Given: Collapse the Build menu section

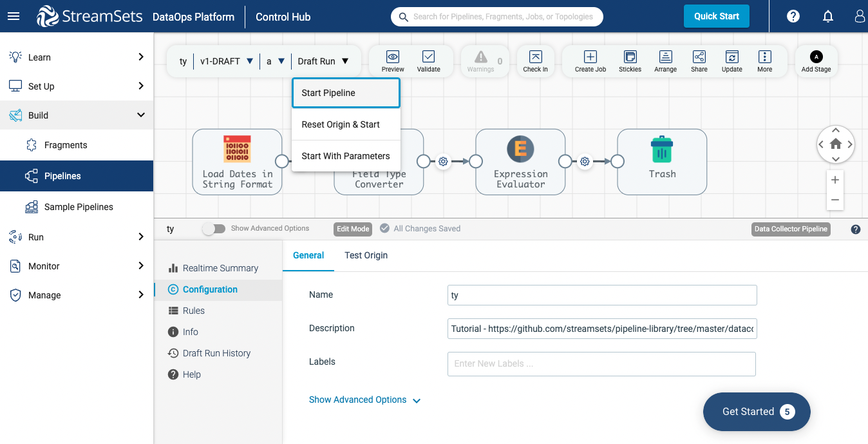Looking at the screenshot, I should tap(77, 115).
